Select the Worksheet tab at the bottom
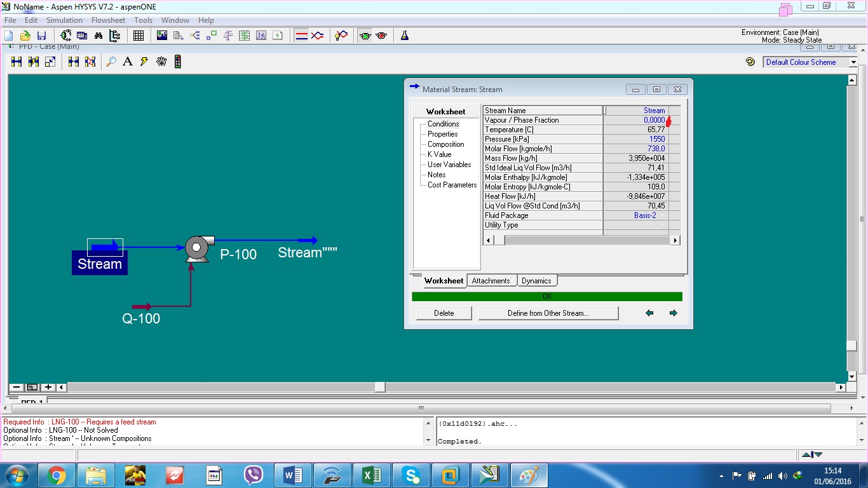The height and width of the screenshot is (488, 868). coord(444,281)
